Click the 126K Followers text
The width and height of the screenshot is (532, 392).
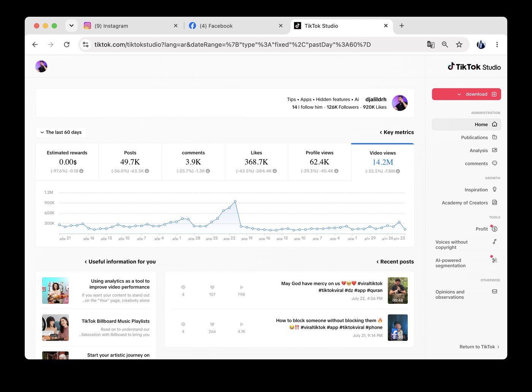coord(343,107)
